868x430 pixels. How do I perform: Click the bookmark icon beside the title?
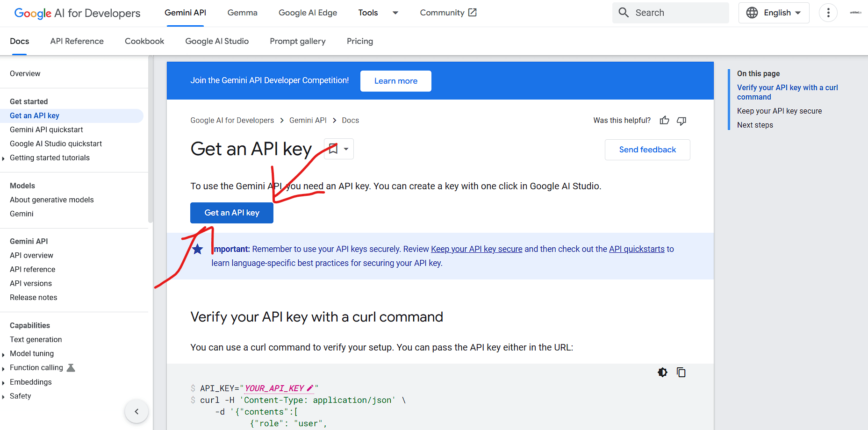(333, 149)
